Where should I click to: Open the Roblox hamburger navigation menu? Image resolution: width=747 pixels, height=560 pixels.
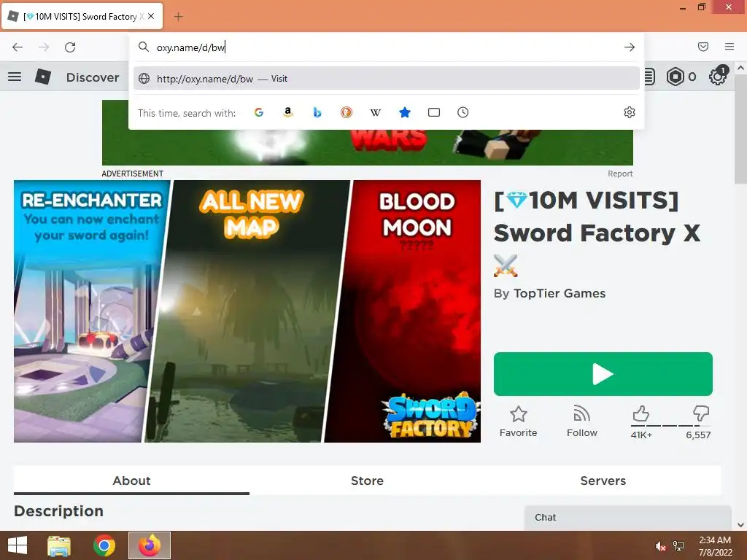coord(15,77)
